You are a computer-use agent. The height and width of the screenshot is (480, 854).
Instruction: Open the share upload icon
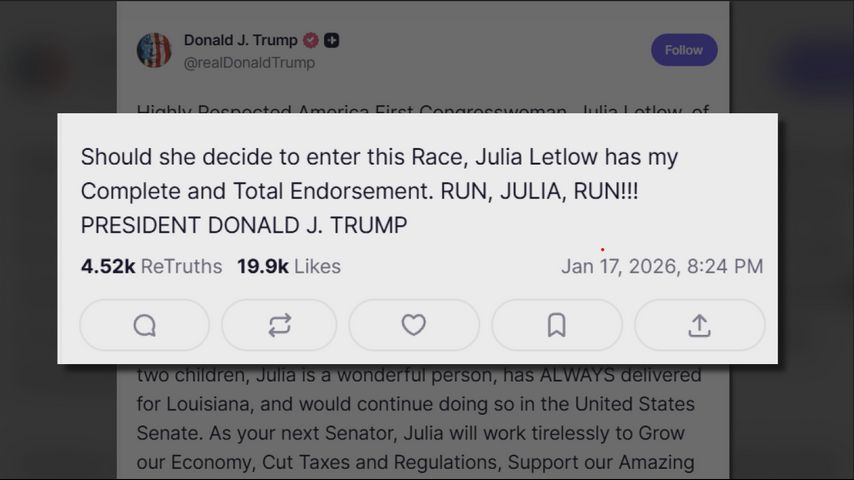point(699,325)
